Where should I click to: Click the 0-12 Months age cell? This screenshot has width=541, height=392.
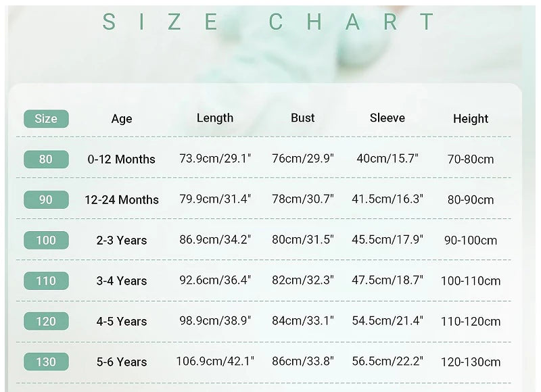click(x=122, y=160)
